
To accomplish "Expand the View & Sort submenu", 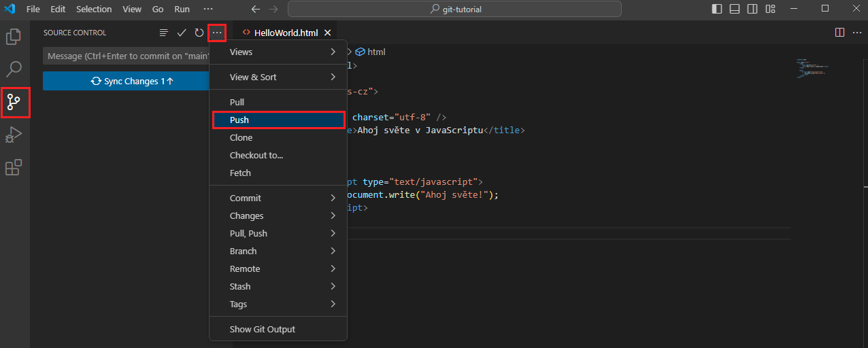I will (278, 77).
